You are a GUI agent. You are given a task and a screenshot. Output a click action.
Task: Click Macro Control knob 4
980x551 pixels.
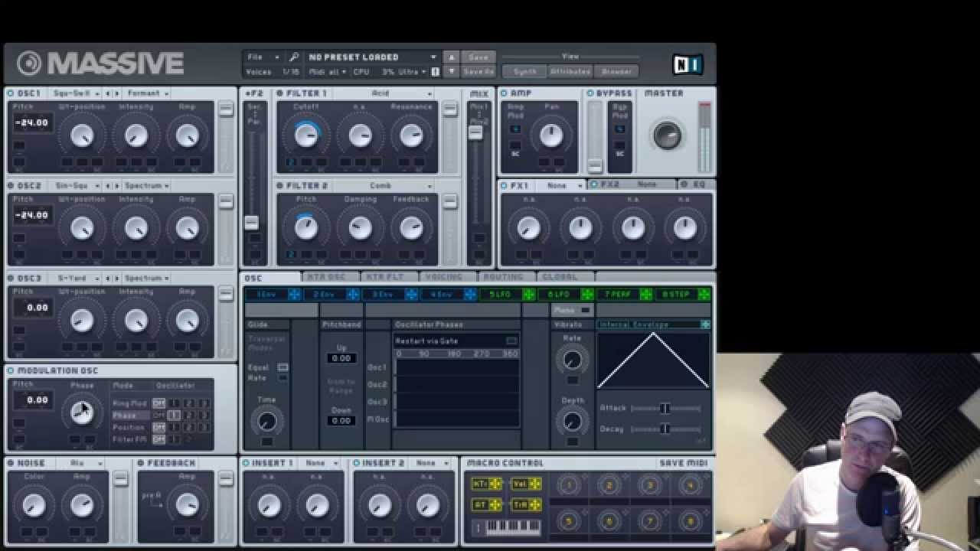[690, 485]
